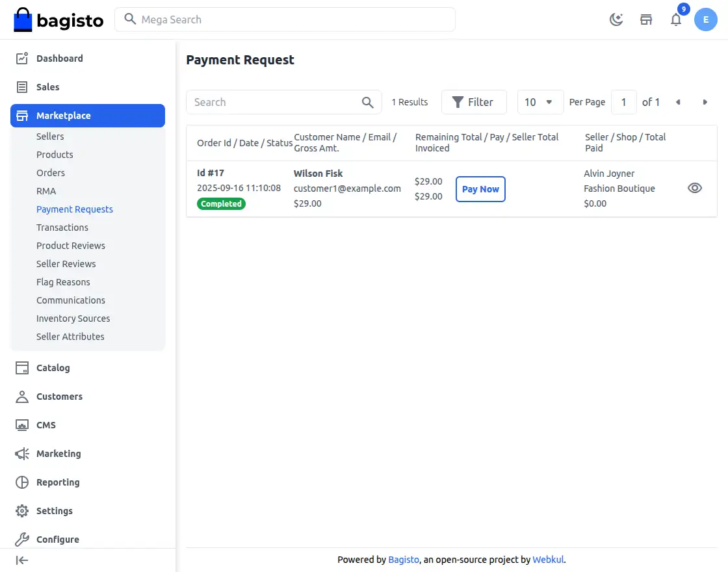Image resolution: width=728 pixels, height=572 pixels.
Task: Click the Catalog sidebar icon
Action: [21, 367]
